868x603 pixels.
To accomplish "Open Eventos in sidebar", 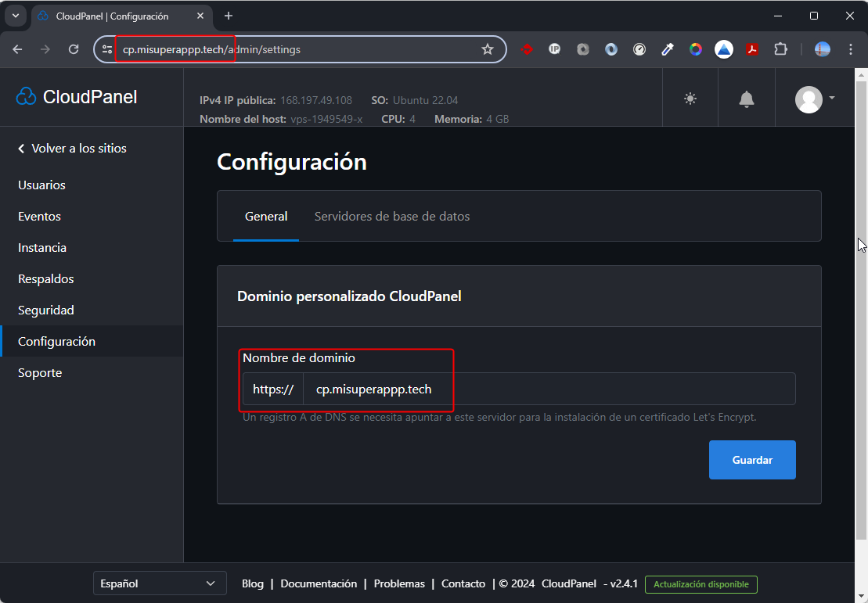I will (39, 217).
